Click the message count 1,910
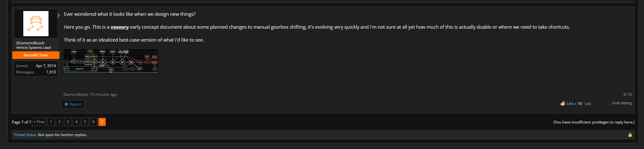This screenshot has width=644, height=149. click(x=51, y=72)
